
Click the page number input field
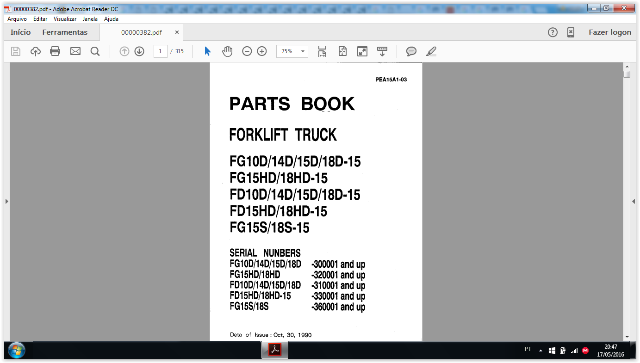coord(160,51)
